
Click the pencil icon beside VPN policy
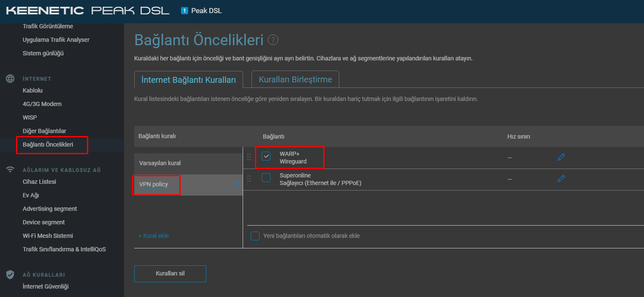pyautogui.click(x=236, y=185)
